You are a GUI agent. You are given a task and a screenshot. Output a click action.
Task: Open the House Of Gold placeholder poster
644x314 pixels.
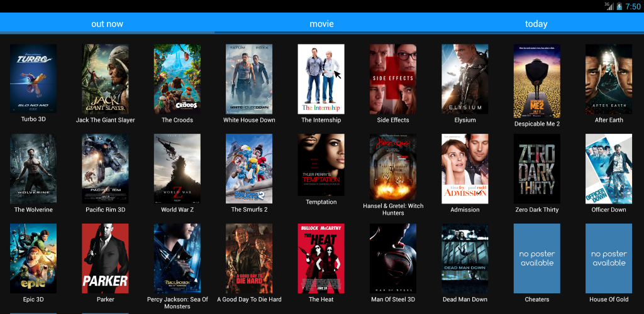pyautogui.click(x=609, y=258)
